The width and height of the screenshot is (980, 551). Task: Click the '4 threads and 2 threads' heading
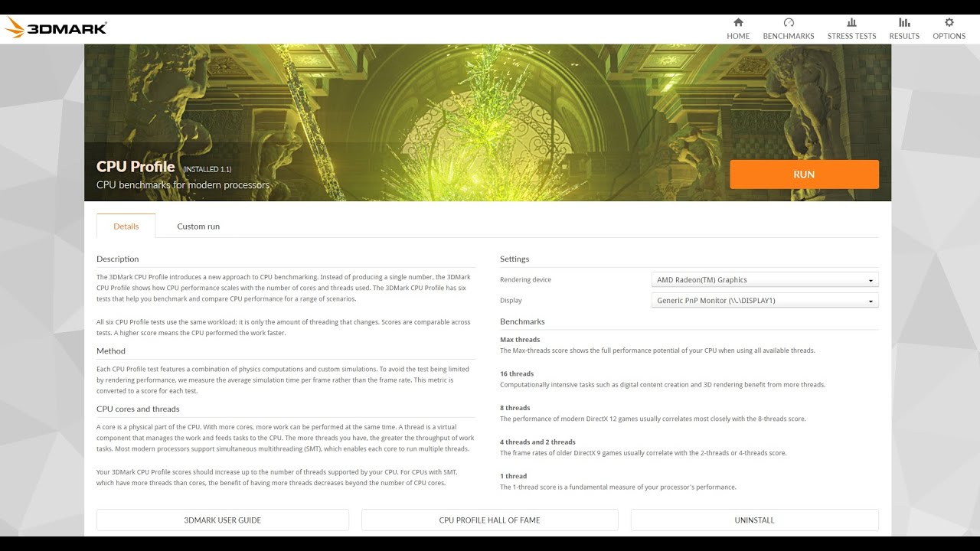click(537, 442)
